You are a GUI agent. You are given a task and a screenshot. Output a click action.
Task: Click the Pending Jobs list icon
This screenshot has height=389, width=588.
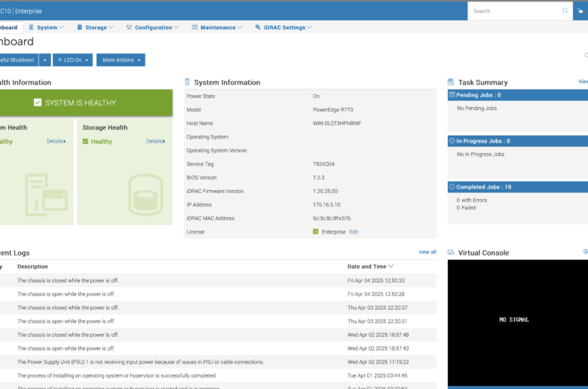point(452,95)
